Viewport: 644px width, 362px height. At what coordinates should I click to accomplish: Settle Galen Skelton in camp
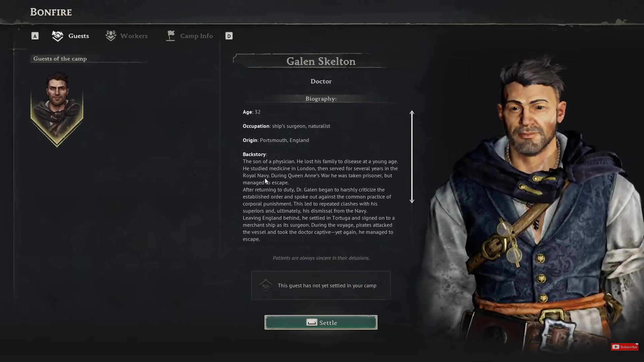point(321,322)
